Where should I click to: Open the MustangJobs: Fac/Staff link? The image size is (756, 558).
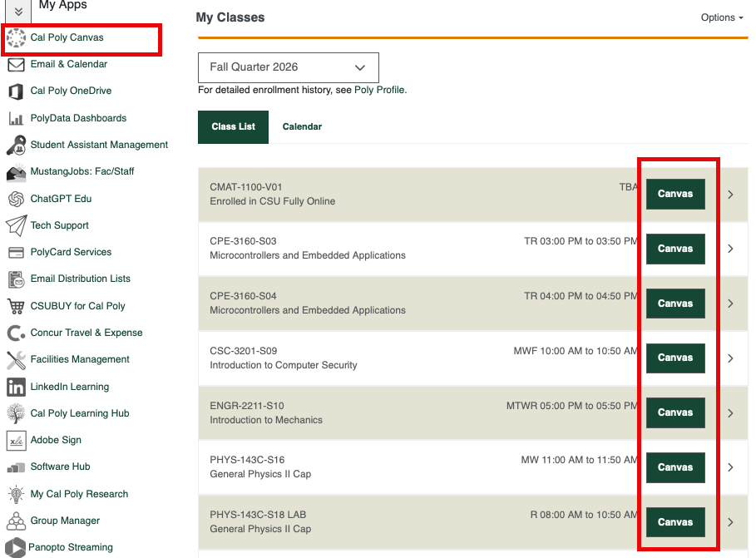[82, 171]
